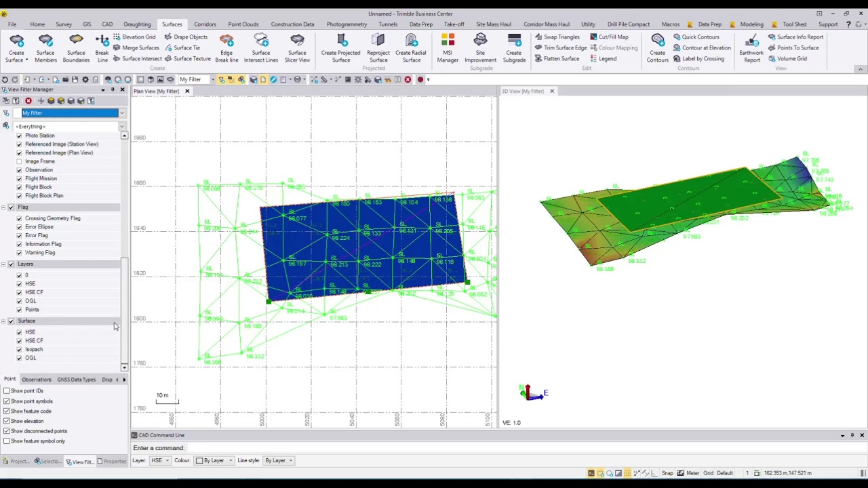This screenshot has width=868, height=488.
Task: Open the Layer HSE dropdown
Action: coord(160,461)
